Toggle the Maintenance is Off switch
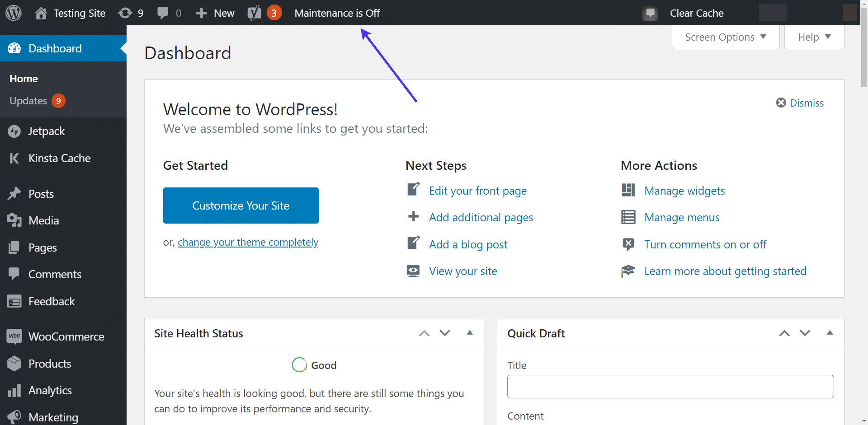 point(337,13)
